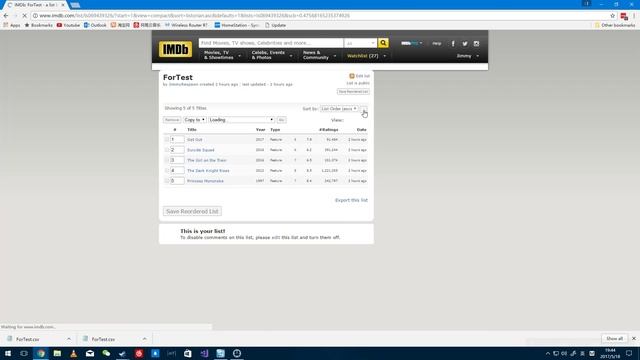Click the Edit list pencil icon
Screen dimensions: 640x360
coord(351,76)
